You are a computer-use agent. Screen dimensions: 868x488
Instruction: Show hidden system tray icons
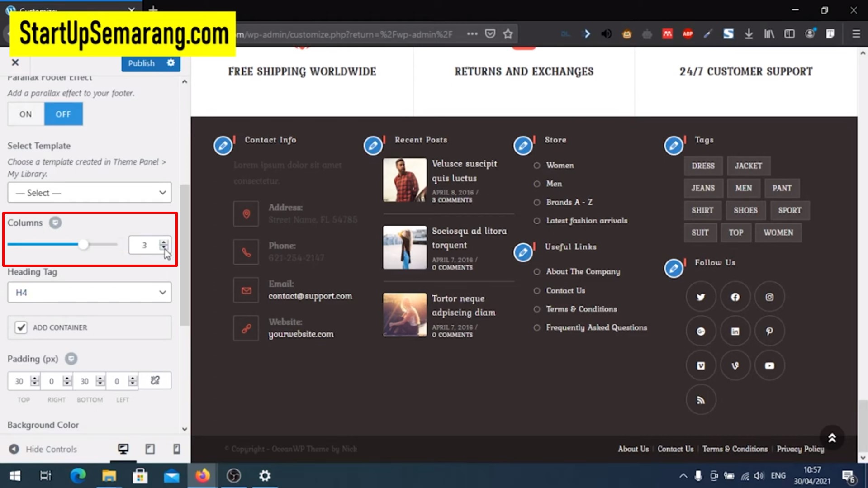(x=683, y=475)
